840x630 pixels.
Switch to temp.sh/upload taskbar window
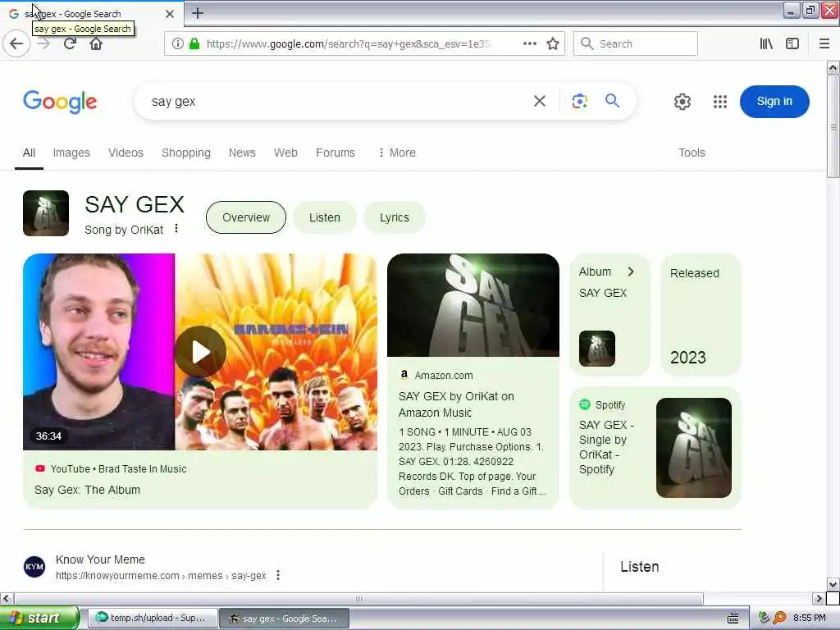pyautogui.click(x=153, y=618)
